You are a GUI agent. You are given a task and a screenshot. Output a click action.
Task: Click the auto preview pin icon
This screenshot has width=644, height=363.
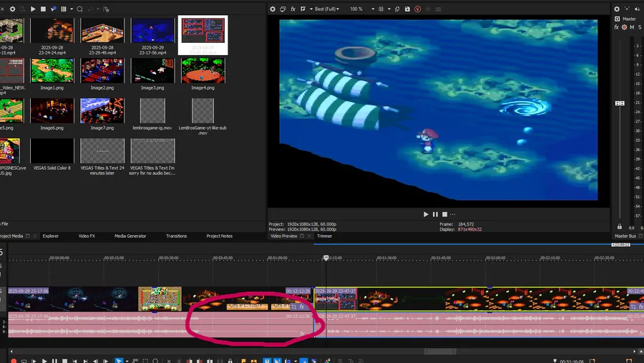pyautogui.click(x=54, y=9)
